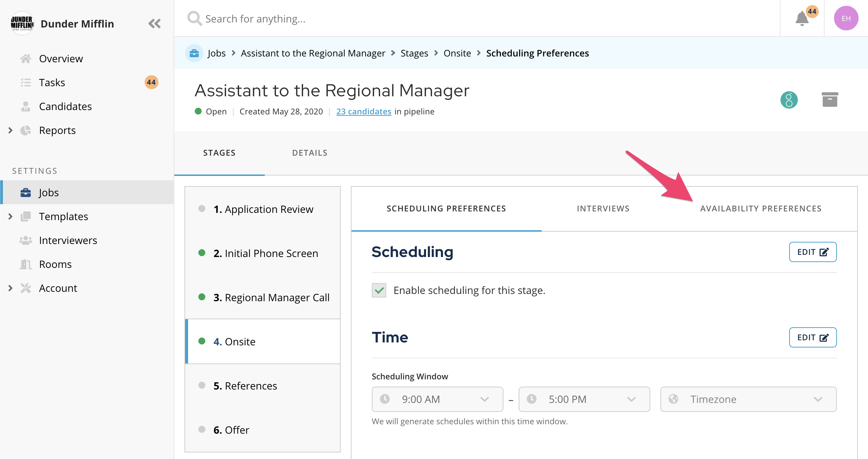Open EH user avatar menu
Image resolution: width=868 pixels, height=459 pixels.
(846, 18)
